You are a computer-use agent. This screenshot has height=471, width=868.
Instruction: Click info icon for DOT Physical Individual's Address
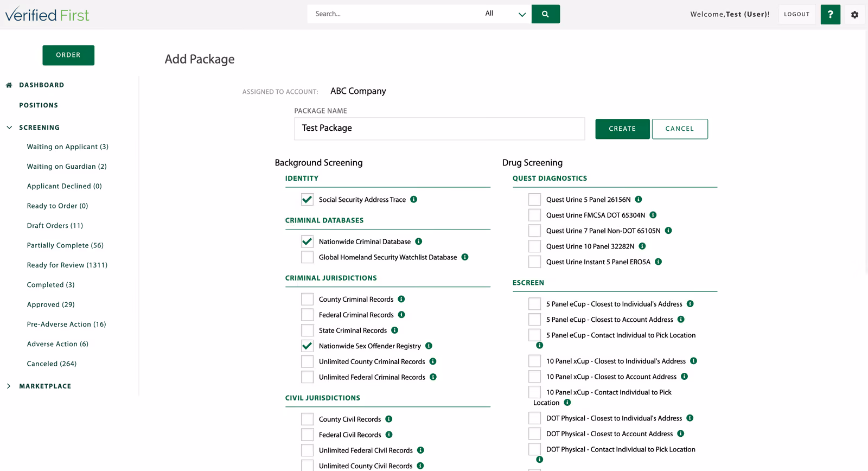click(690, 418)
